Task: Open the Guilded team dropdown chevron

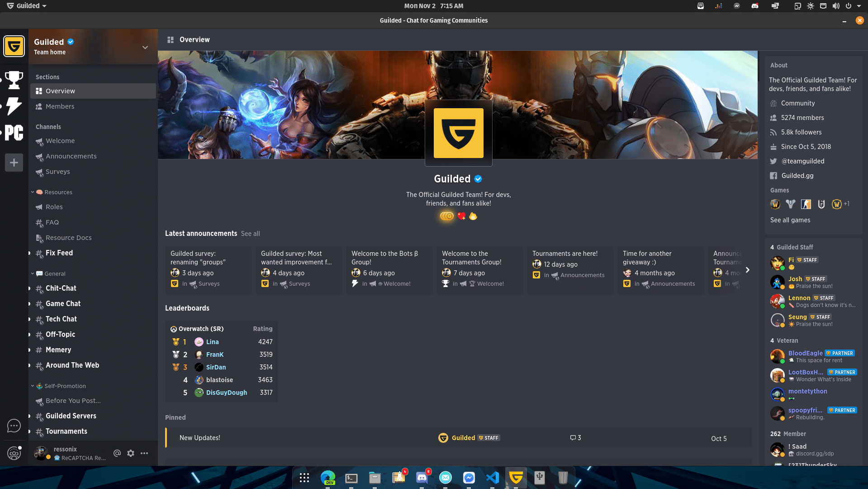Action: (145, 47)
